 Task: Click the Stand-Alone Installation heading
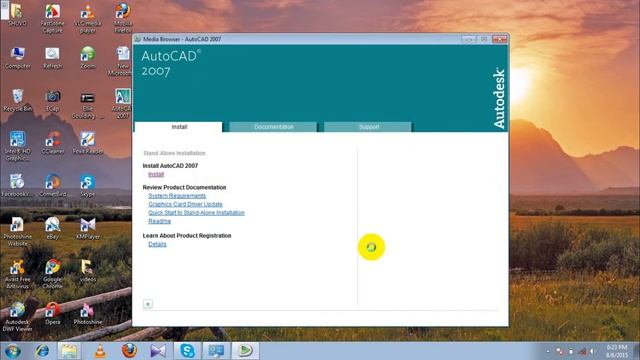pos(174,153)
